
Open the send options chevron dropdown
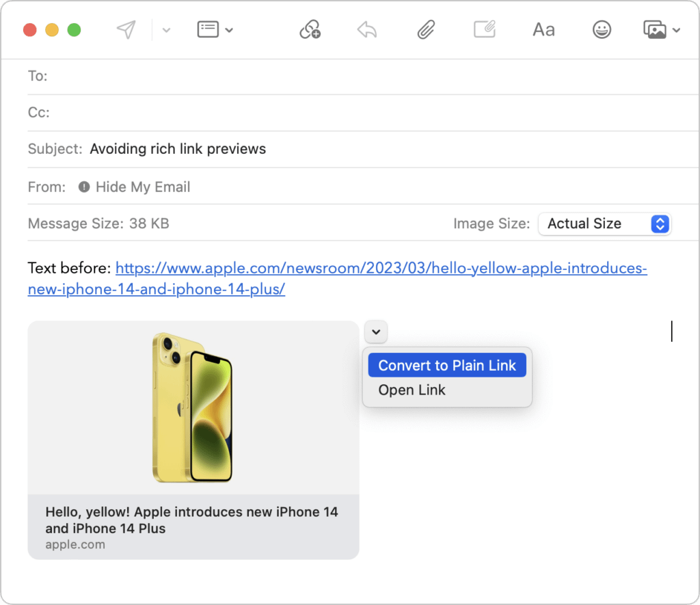(166, 30)
